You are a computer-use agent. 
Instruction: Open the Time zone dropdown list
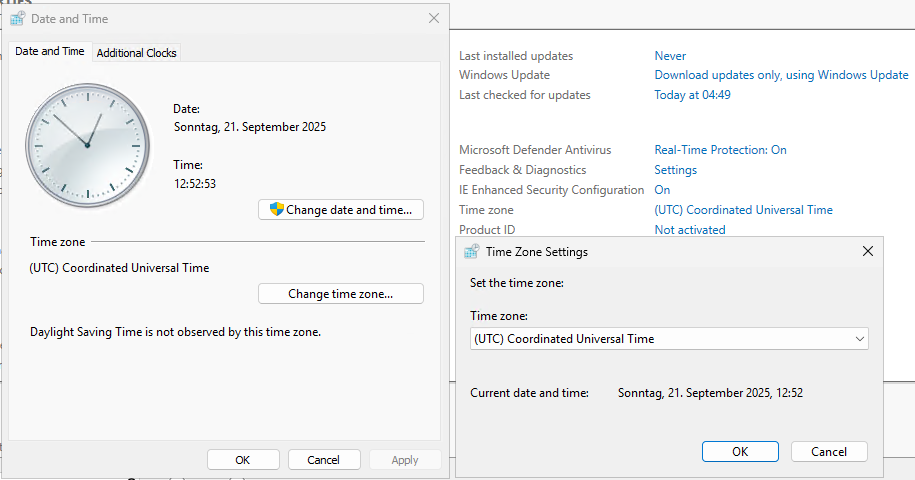tap(669, 339)
